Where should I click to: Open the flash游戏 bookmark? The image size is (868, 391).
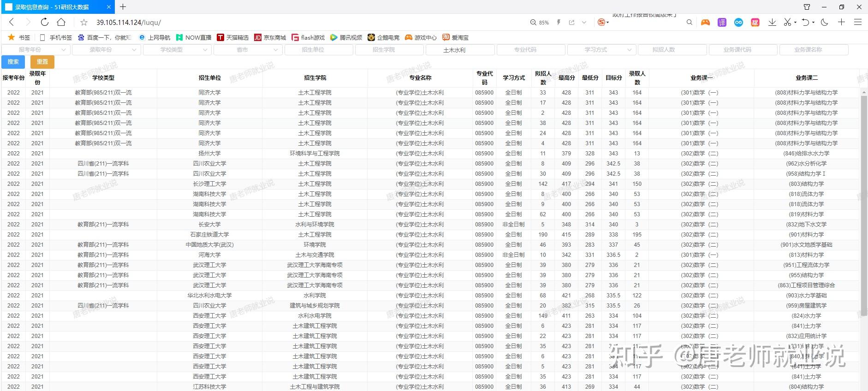pos(308,37)
